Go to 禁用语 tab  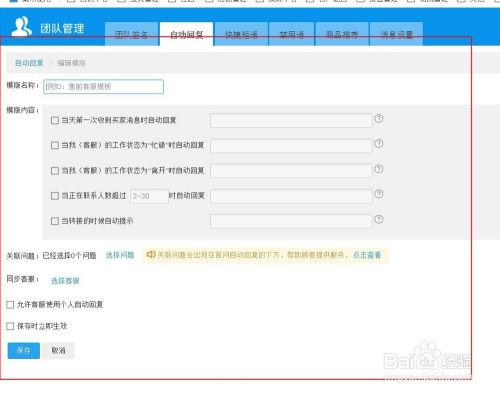pyautogui.click(x=292, y=34)
